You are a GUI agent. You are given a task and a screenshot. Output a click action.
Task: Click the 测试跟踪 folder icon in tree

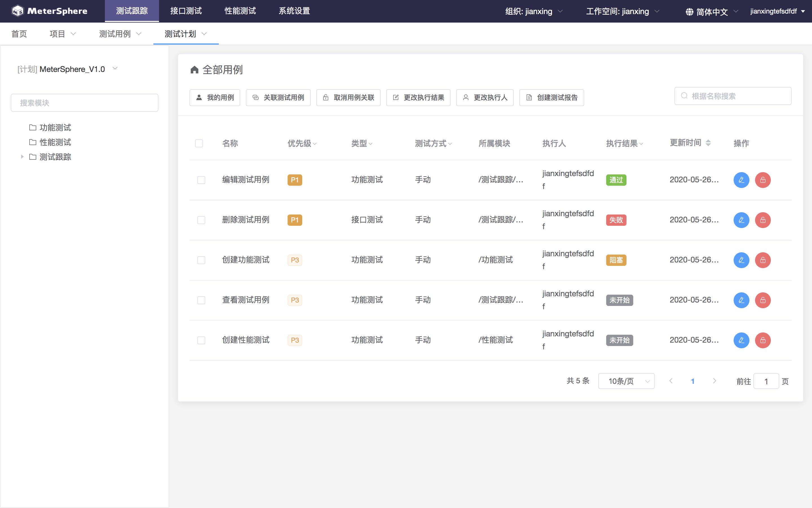point(32,157)
